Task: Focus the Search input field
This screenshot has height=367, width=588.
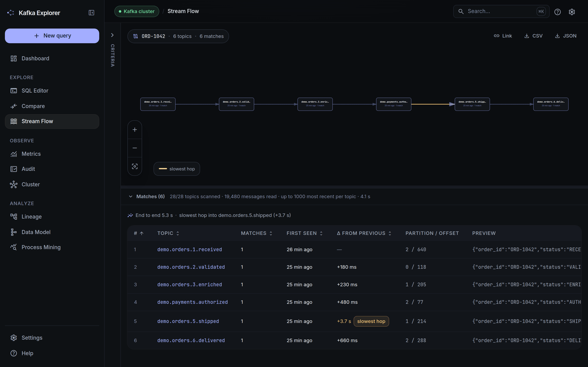Action: [x=501, y=11]
